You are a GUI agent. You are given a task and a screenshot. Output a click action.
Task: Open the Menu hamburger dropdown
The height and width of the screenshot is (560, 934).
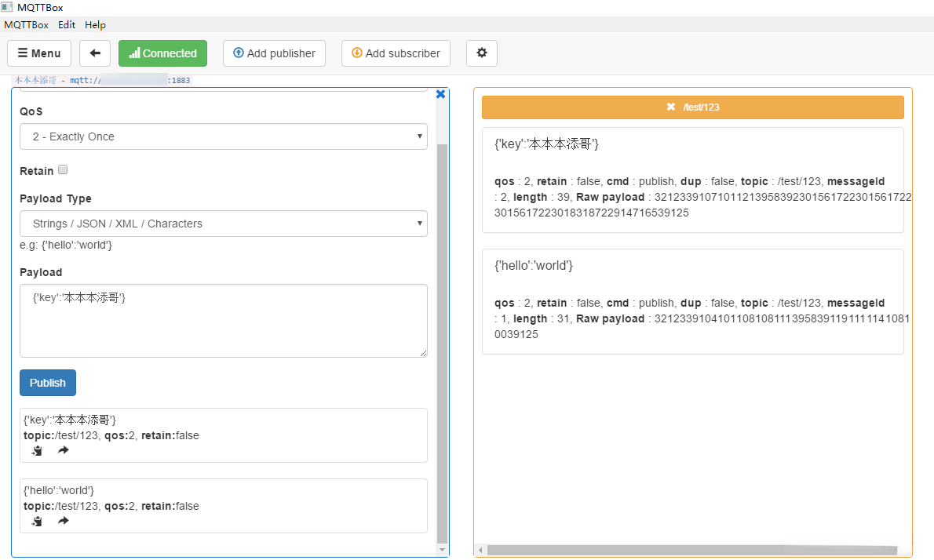[x=39, y=53]
